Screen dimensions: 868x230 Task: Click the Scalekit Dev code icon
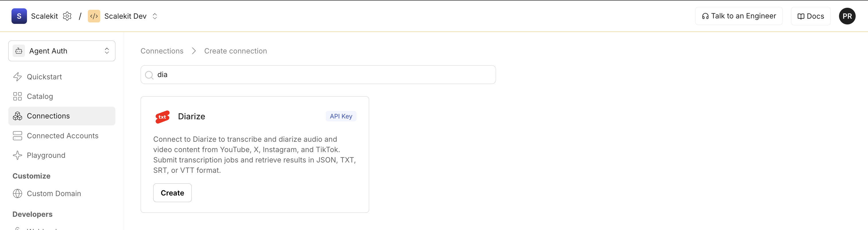click(x=94, y=16)
